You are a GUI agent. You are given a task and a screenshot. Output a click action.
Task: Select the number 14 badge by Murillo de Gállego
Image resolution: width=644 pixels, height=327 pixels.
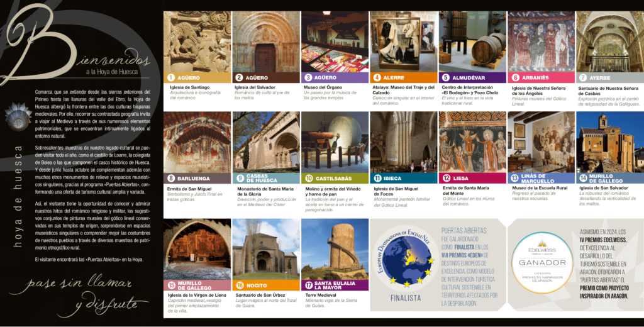(x=583, y=179)
